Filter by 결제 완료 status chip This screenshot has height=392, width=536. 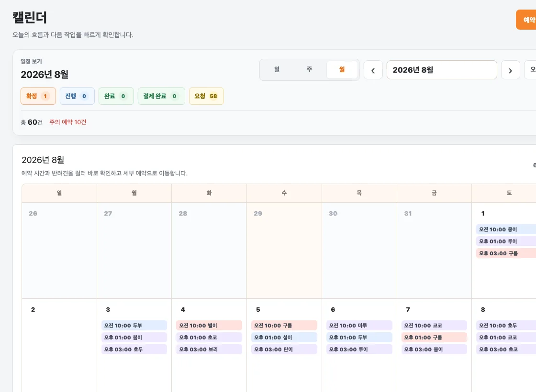(x=161, y=96)
